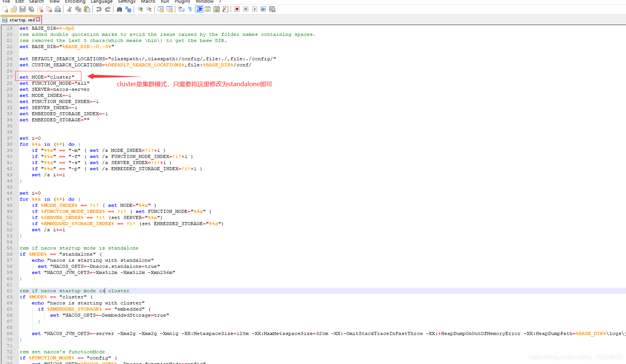626x364 pixels.
Task: Open the Run menu
Action: pos(165,2)
